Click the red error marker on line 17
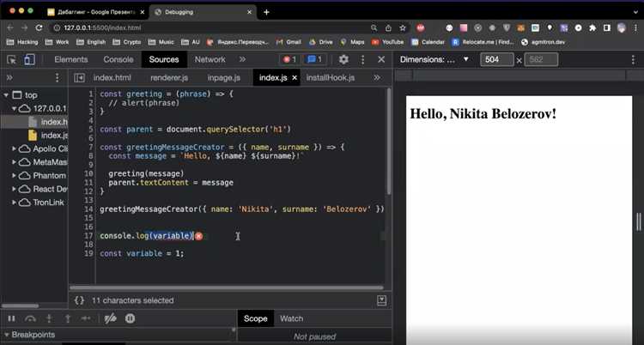 coord(199,236)
